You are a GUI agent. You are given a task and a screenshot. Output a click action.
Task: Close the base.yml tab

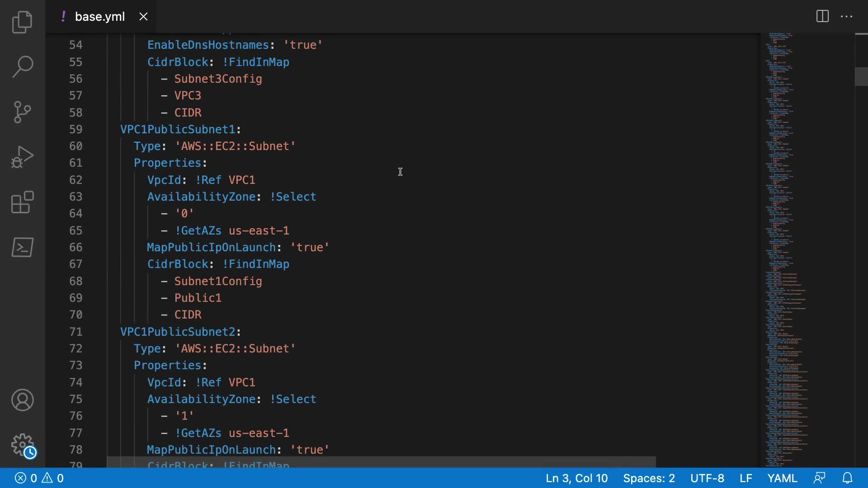[143, 17]
